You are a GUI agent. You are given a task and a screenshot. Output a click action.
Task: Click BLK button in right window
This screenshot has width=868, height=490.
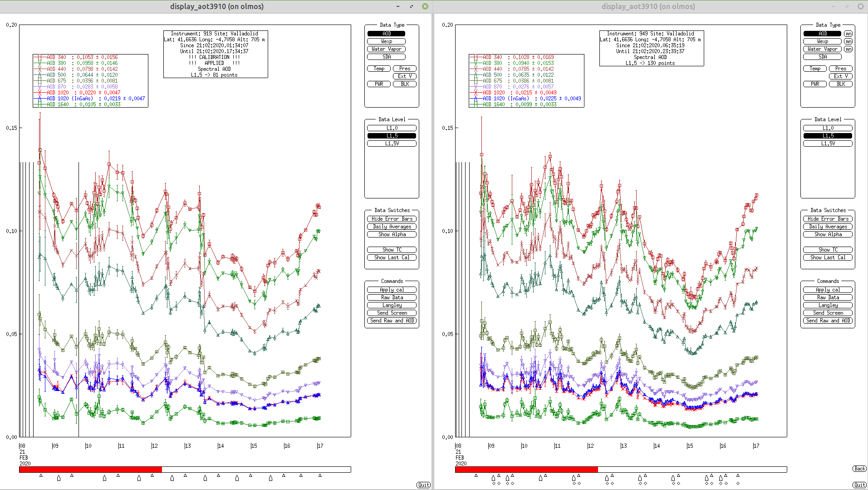click(x=841, y=84)
